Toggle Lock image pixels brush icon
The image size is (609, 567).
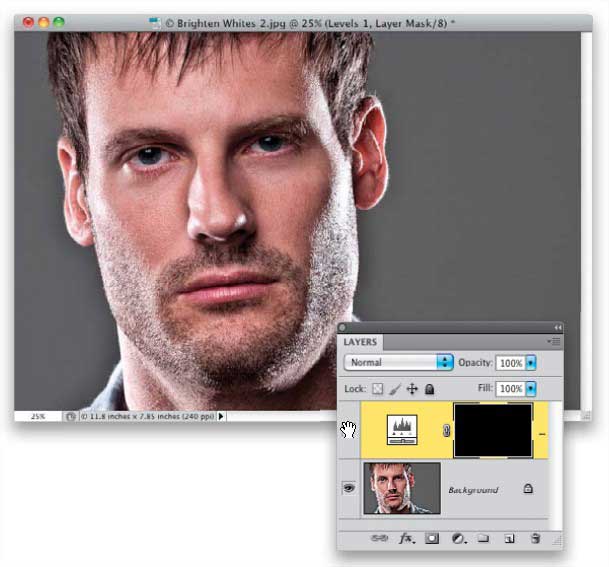pos(395,389)
